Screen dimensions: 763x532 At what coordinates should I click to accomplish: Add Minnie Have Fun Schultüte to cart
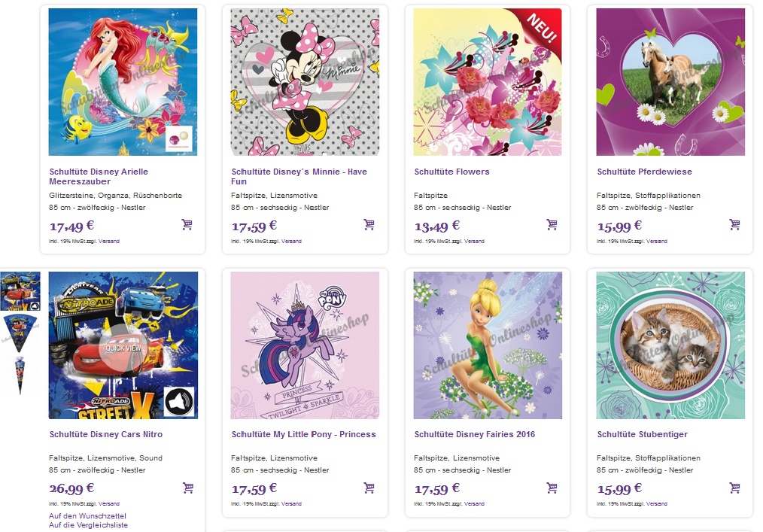tap(369, 224)
